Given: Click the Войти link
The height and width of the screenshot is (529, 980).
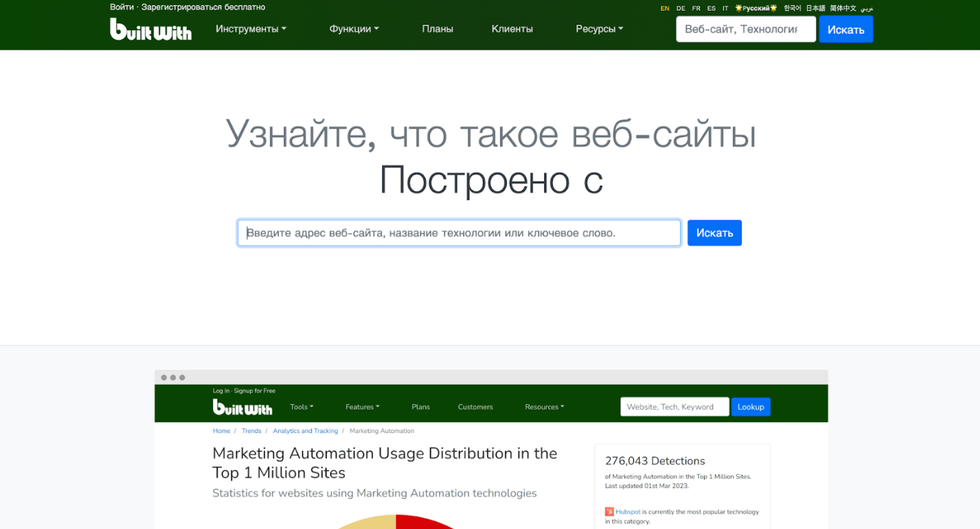Looking at the screenshot, I should (x=121, y=7).
